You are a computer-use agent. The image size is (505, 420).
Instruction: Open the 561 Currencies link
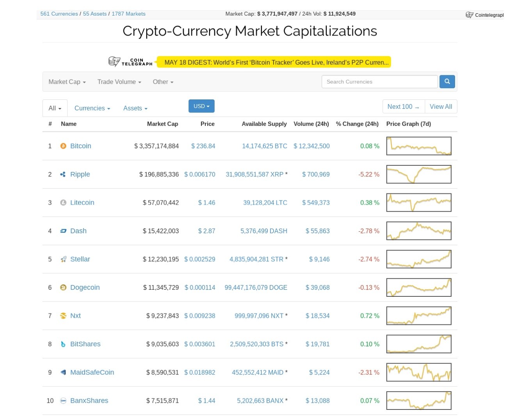(x=59, y=14)
